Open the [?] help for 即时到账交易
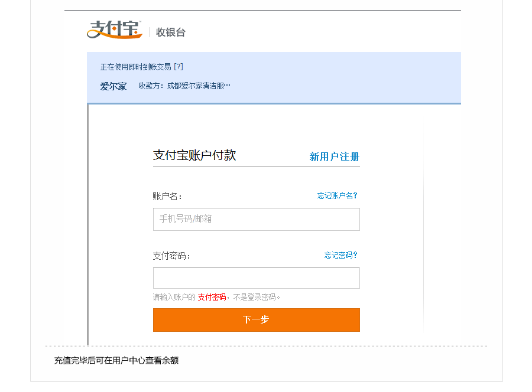This screenshot has width=532, height=392. 179,67
